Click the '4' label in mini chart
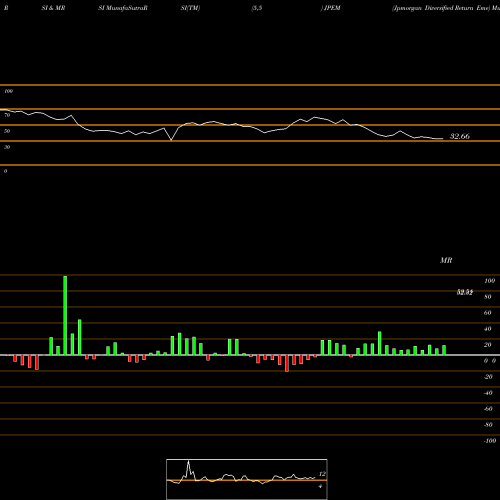Screen dimensions: 500x500 (x=320, y=486)
